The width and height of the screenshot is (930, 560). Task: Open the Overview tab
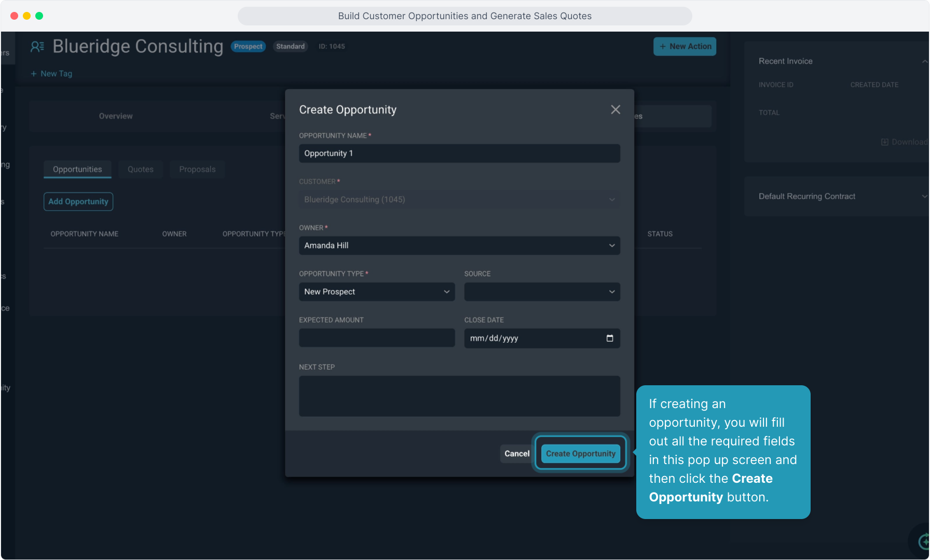[x=116, y=116]
